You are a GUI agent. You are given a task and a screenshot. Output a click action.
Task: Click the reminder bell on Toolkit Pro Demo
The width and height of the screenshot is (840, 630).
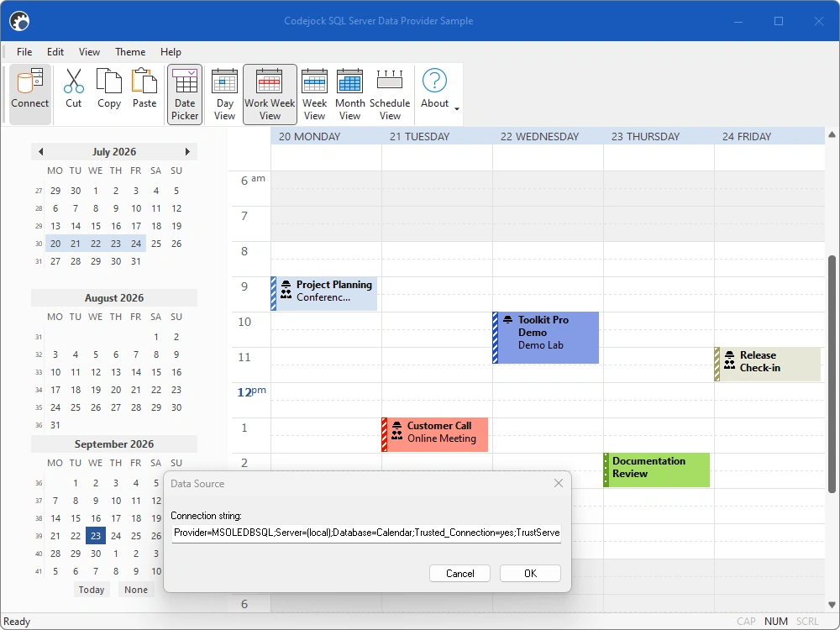(508, 320)
